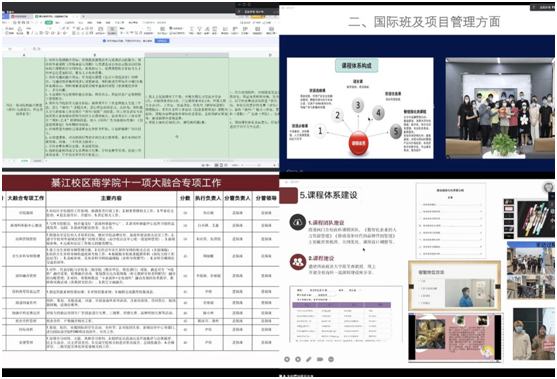The height and width of the screenshot is (379, 557).
Task: Click the red circle labeled 课程体系 on slide
Action: click(x=358, y=144)
